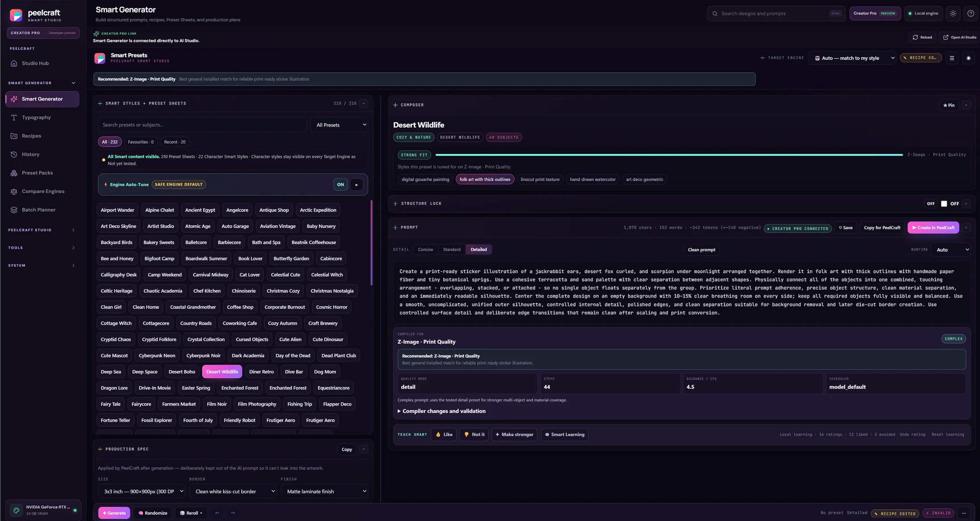Click the Strong Fit progress bar
This screenshot has height=521, width=980.
(x=669, y=155)
